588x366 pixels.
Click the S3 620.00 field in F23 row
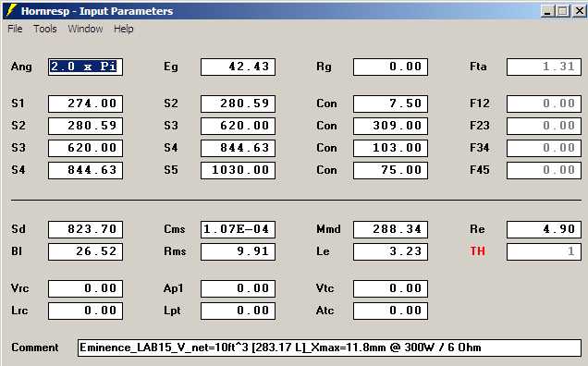click(x=239, y=126)
